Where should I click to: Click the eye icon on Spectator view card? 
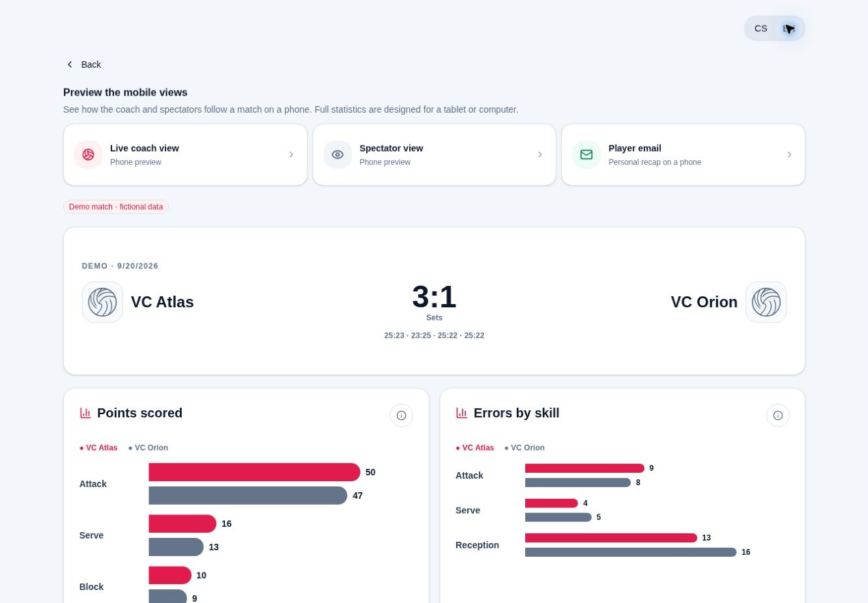(338, 154)
